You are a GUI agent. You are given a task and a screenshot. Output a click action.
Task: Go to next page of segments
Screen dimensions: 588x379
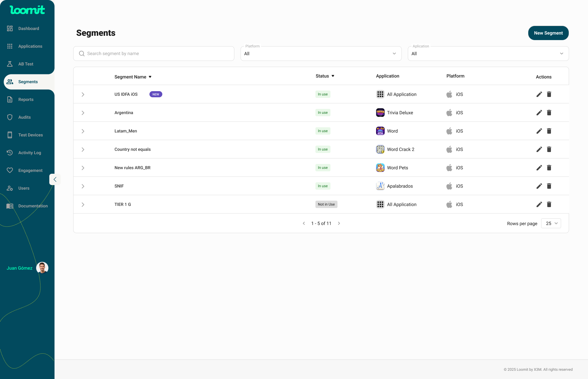339,223
